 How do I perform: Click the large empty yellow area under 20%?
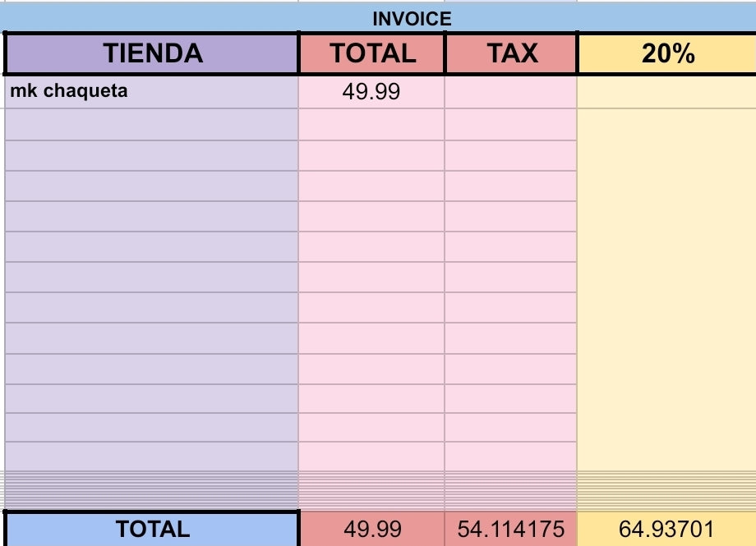tap(666, 287)
